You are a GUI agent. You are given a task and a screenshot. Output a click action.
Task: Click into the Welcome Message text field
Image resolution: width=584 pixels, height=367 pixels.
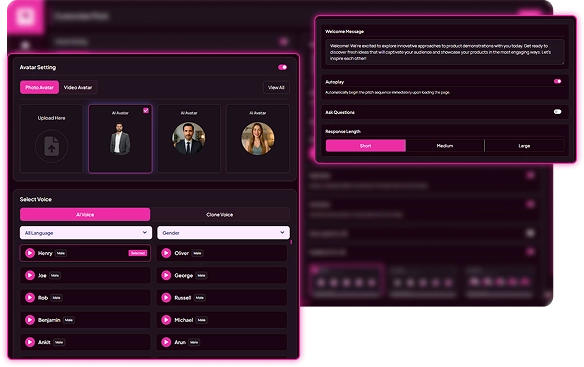point(445,52)
